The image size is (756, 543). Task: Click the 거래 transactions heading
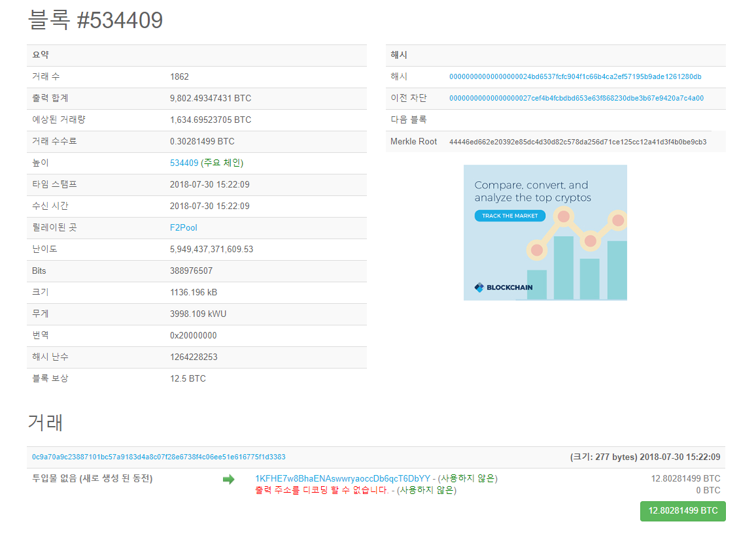point(45,423)
